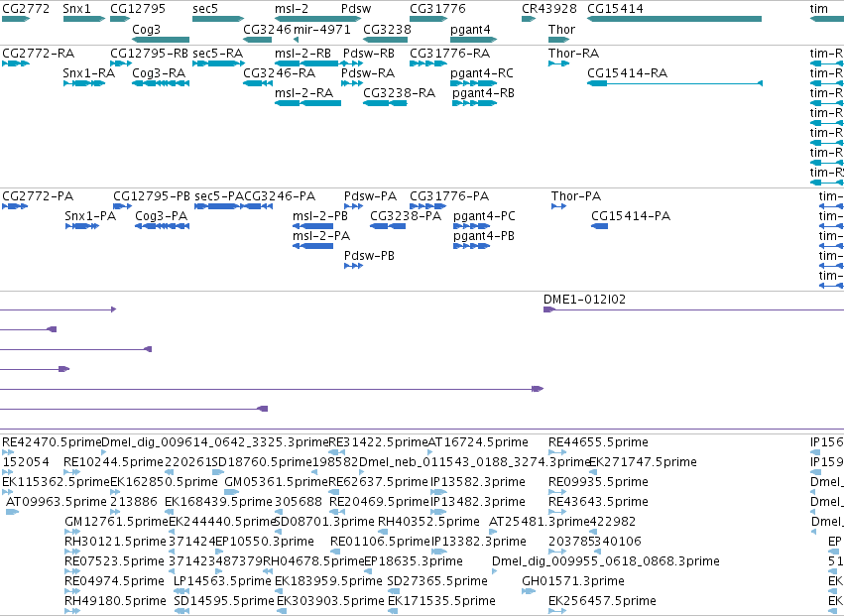The image size is (844, 616).
Task: Select the pgant4-PC protein label
Action: pos(484,216)
